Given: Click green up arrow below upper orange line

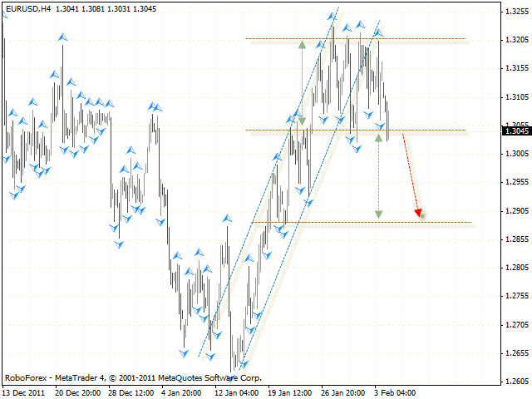Looking at the screenshot, I should (302, 47).
